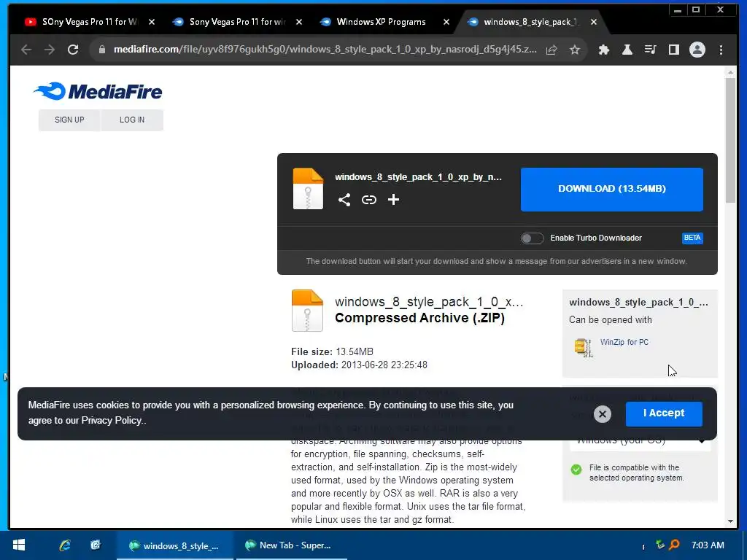Click the address bar URL
This screenshot has width=747, height=560.
click(x=325, y=50)
